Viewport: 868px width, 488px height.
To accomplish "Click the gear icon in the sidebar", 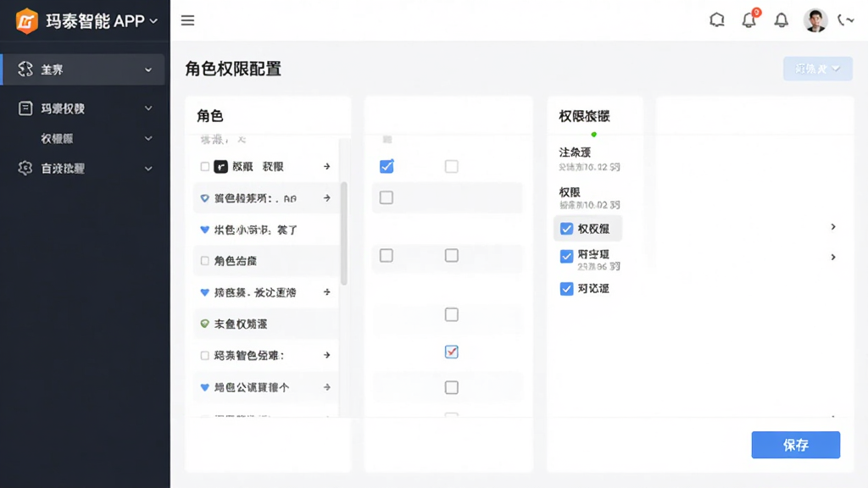I will click(x=25, y=169).
